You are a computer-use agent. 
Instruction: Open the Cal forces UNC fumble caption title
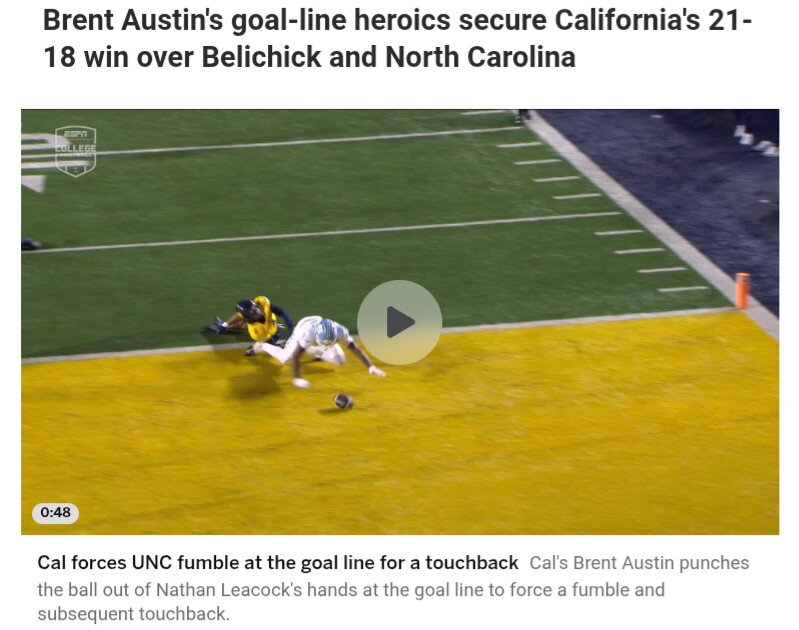tap(278, 562)
